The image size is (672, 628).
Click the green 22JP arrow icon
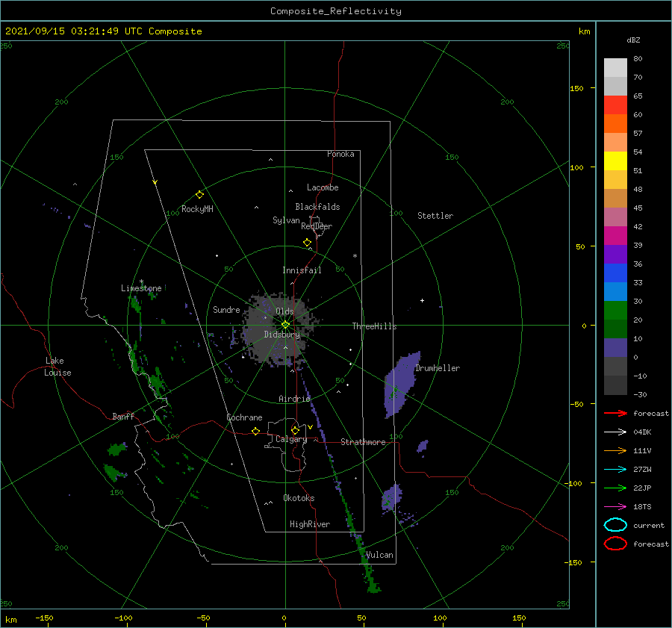tap(615, 488)
